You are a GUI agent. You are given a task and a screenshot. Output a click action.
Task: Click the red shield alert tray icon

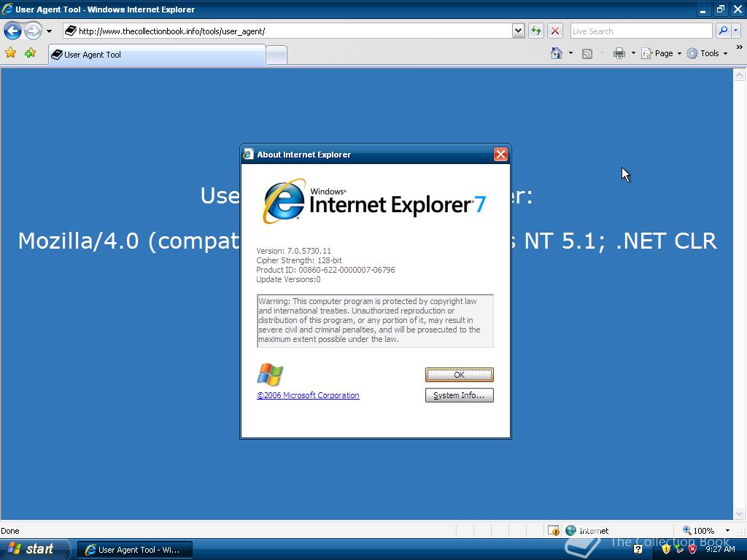tap(693, 550)
